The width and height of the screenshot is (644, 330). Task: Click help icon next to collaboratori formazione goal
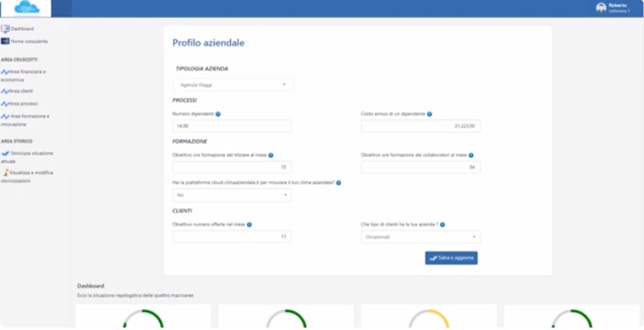[471, 154]
